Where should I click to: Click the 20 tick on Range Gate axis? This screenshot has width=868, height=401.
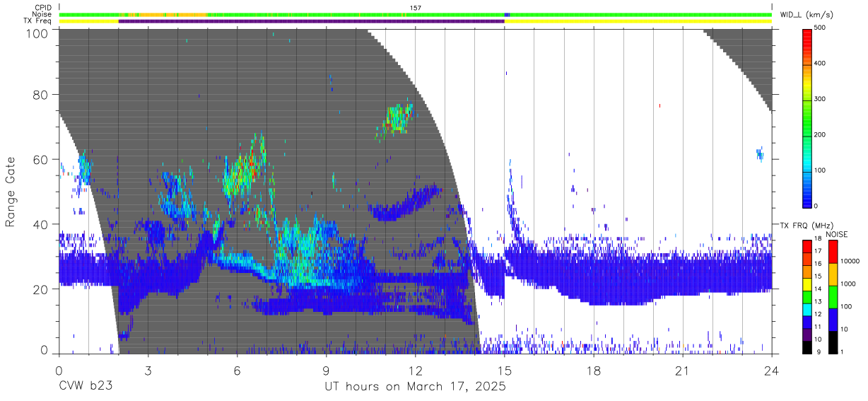pyautogui.click(x=42, y=289)
